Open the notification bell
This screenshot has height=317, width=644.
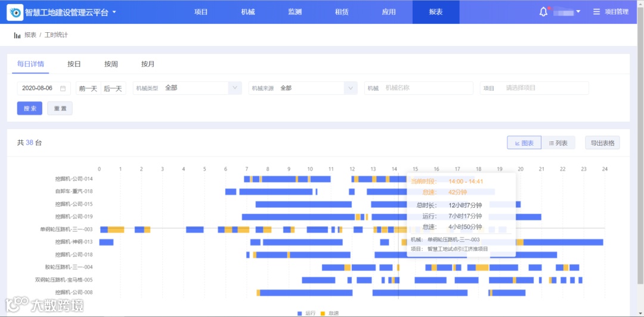tap(543, 12)
